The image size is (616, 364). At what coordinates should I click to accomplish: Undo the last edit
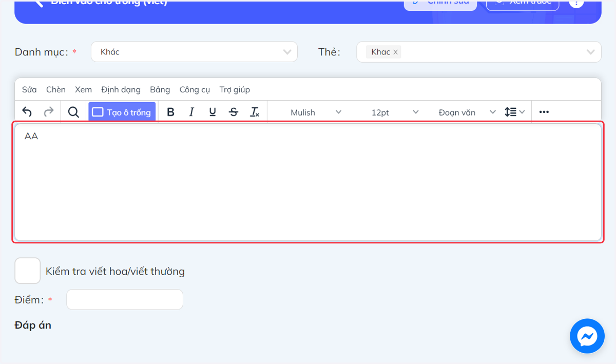27,112
